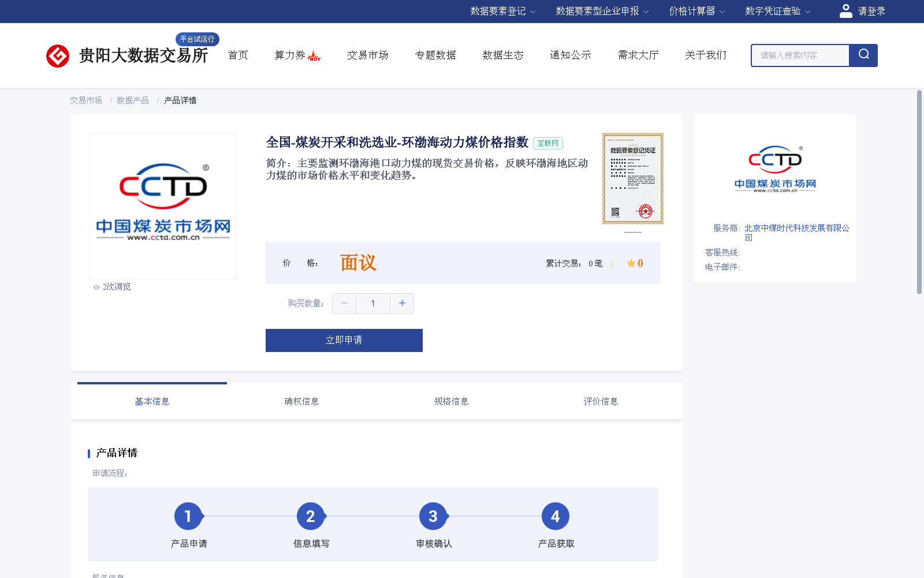Click the 电子邮件 label
Screen dimensions: 924x578
point(722,267)
